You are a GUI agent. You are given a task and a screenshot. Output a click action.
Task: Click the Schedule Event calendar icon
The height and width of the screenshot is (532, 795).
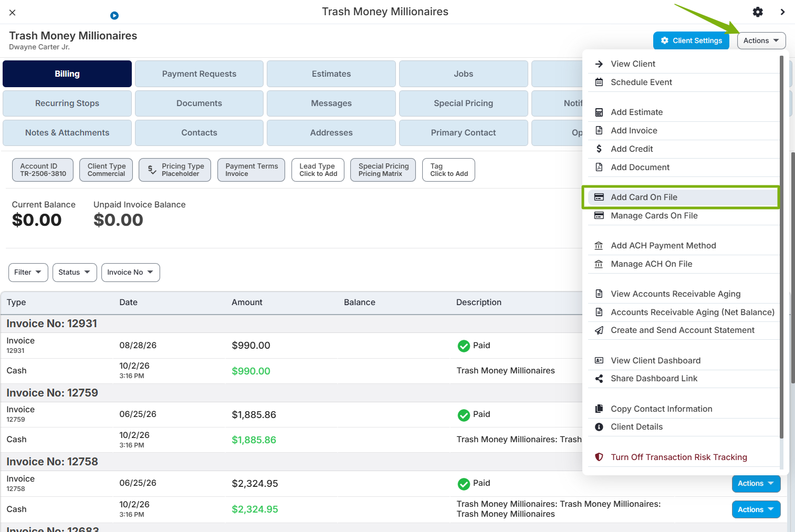tap(599, 82)
